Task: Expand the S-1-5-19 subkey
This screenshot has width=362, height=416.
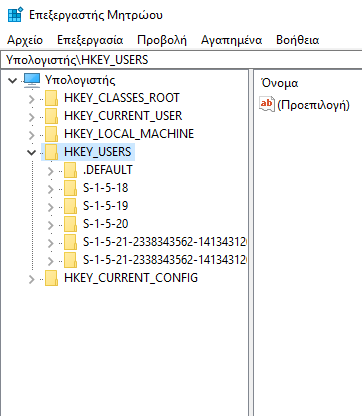Action: pos(50,207)
